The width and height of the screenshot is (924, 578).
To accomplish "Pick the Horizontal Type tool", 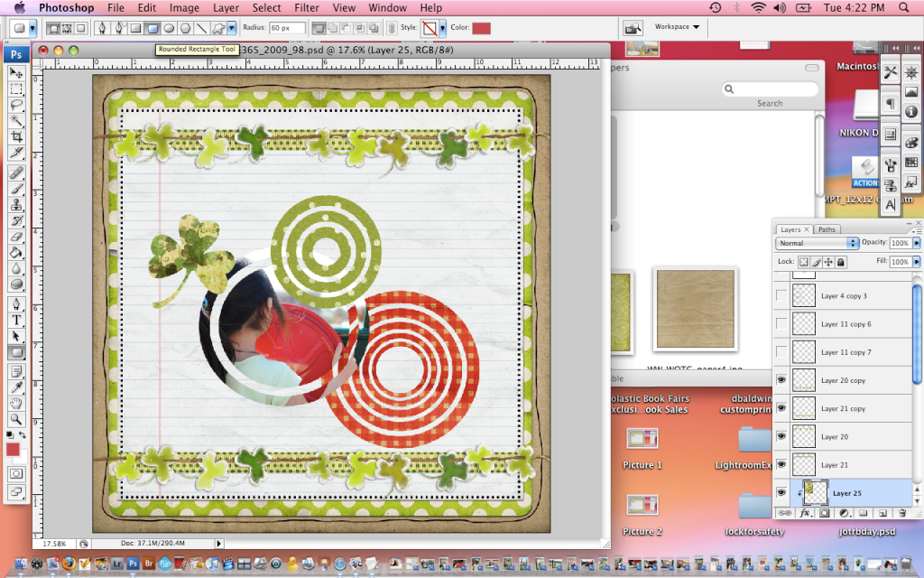I will pyautogui.click(x=16, y=320).
